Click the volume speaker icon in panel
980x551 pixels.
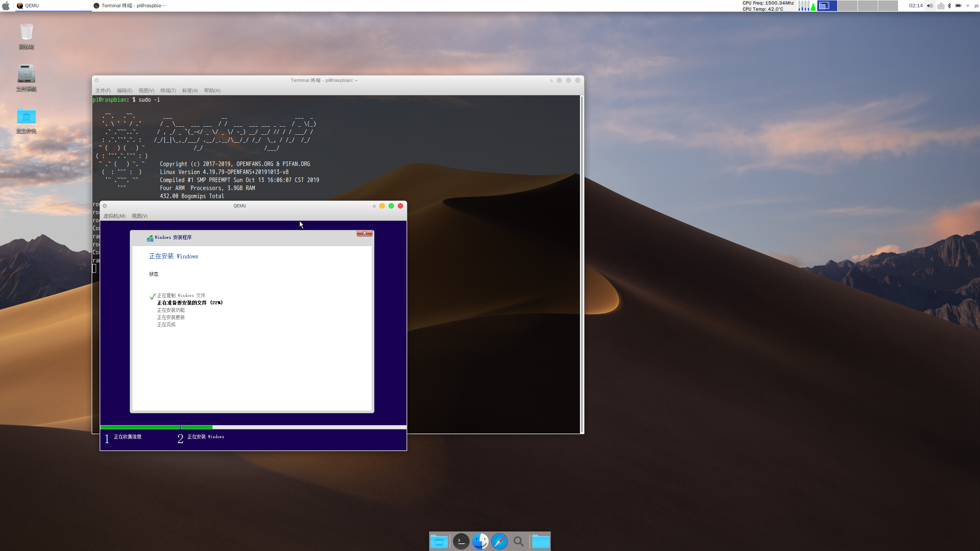929,6
